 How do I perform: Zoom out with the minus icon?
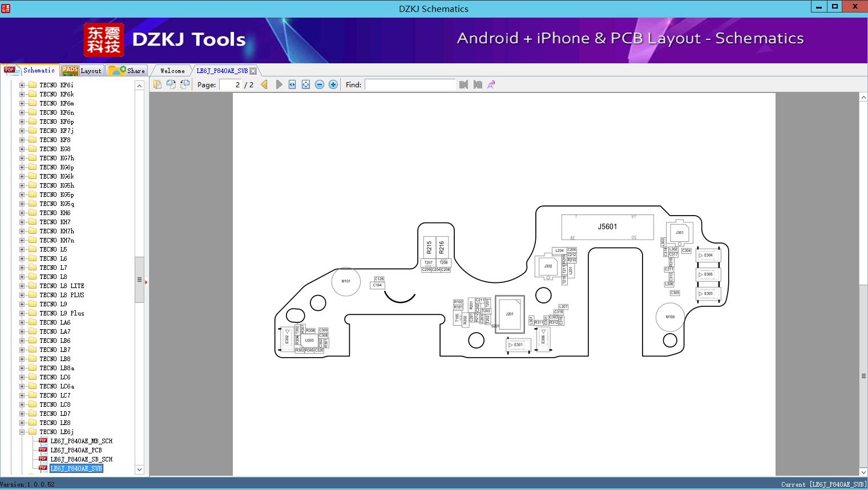(x=320, y=84)
